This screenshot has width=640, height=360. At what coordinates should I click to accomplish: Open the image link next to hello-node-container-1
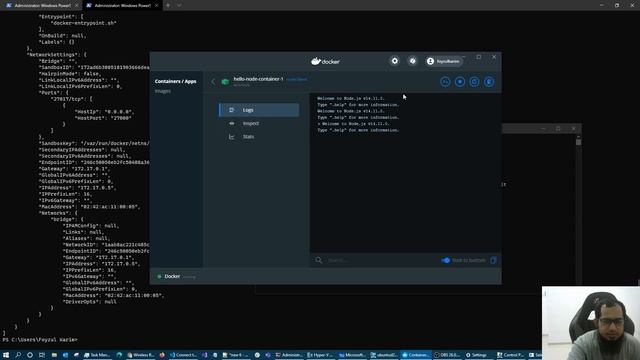pos(297,79)
